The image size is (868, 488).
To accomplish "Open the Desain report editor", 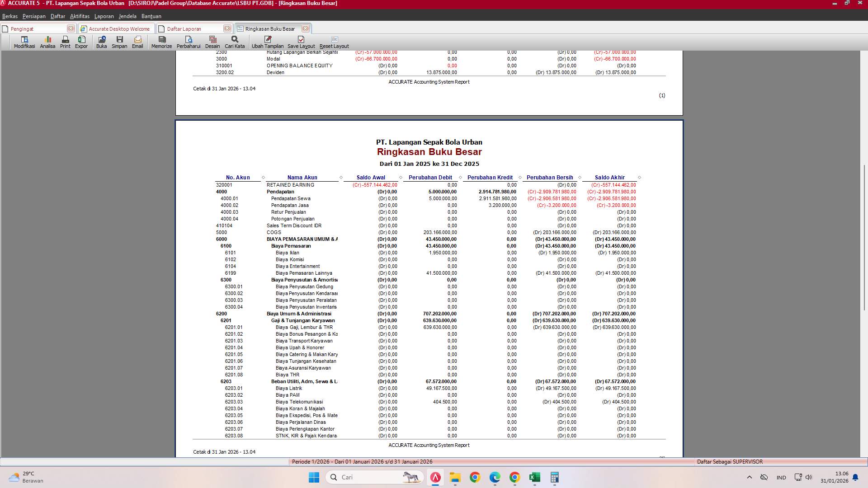I will (212, 42).
